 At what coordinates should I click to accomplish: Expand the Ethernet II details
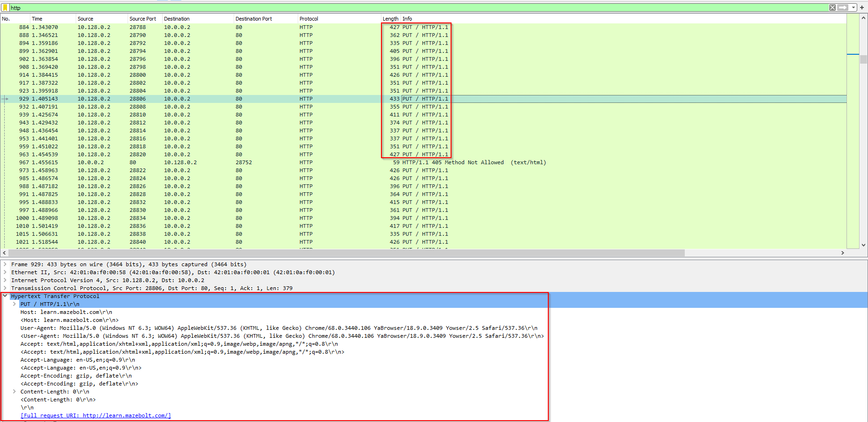5,272
